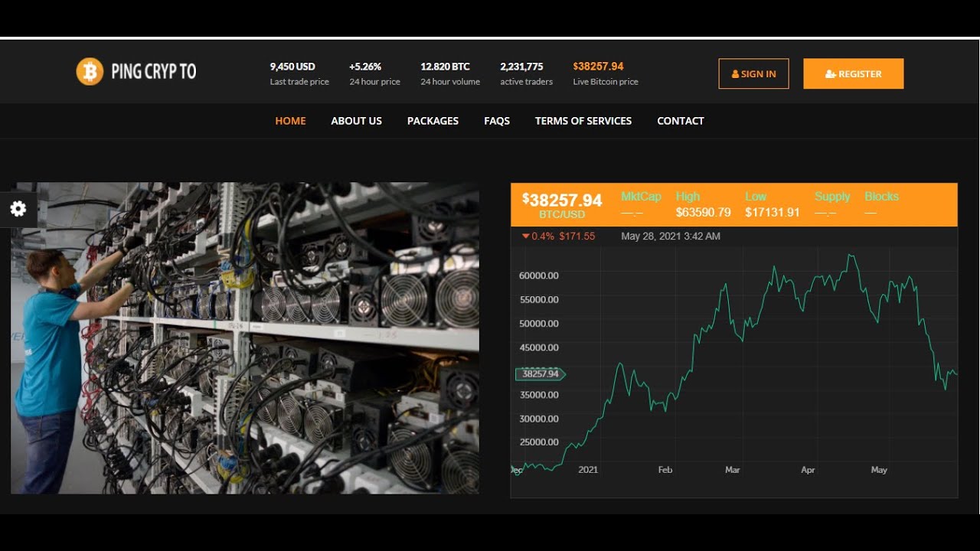
Task: Click the 2021 label on chart axis
Action: point(588,470)
